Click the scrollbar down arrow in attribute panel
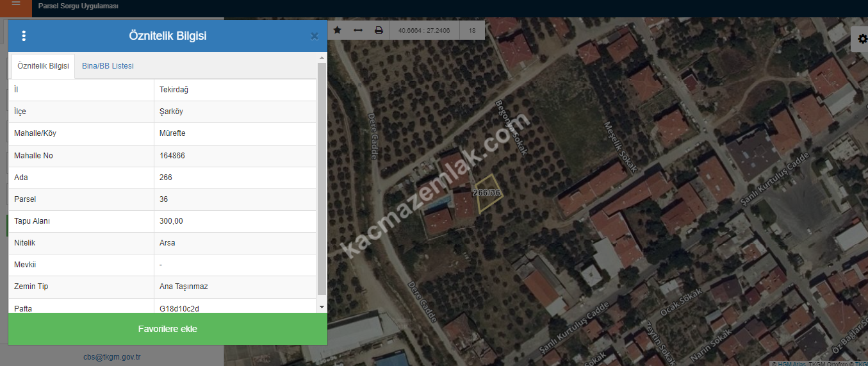This screenshot has width=868, height=366. [322, 307]
